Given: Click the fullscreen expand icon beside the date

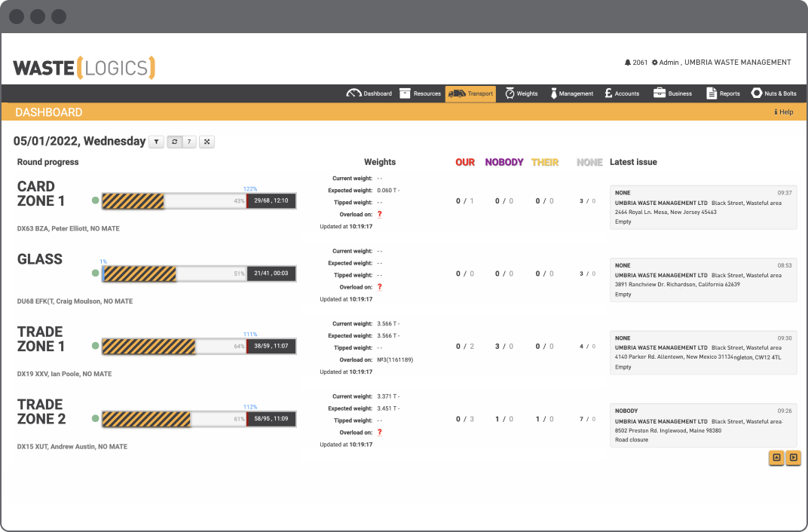Looking at the screenshot, I should tap(207, 142).
